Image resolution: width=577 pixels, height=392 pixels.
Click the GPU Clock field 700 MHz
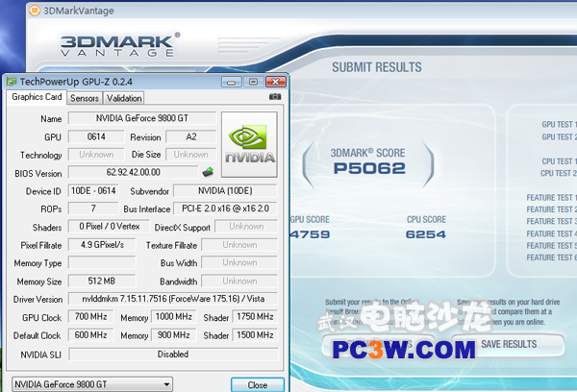point(91,317)
